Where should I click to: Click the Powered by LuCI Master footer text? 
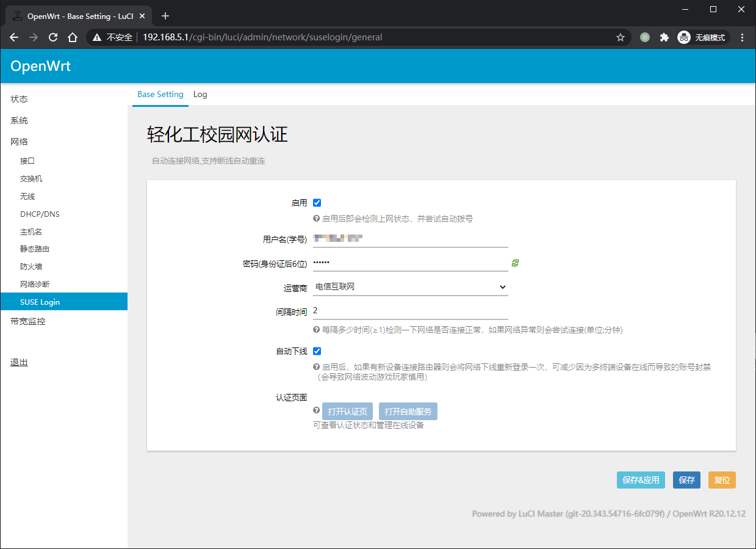609,514
